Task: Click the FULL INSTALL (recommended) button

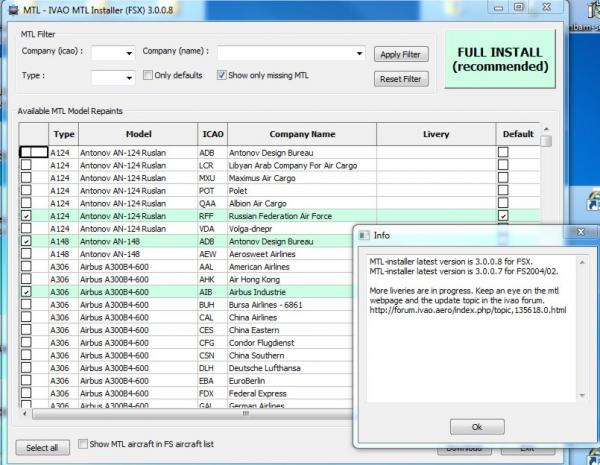Action: [x=500, y=59]
